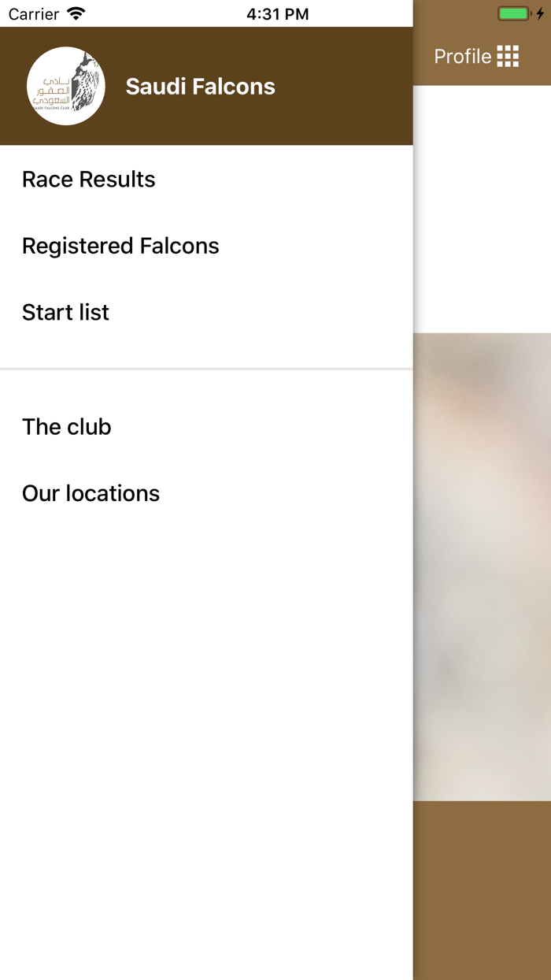Open Our locations
The width and height of the screenshot is (551, 980).
pyautogui.click(x=91, y=493)
